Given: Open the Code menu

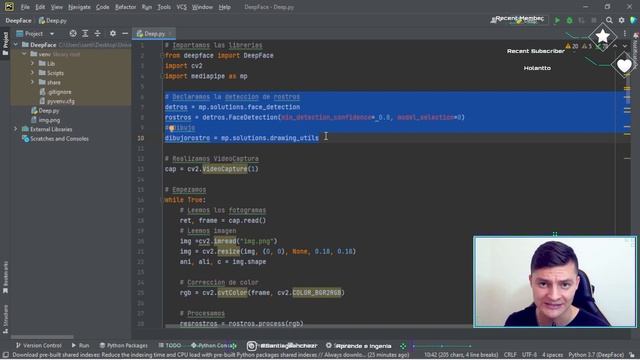Looking at the screenshot, I should click(102, 7).
